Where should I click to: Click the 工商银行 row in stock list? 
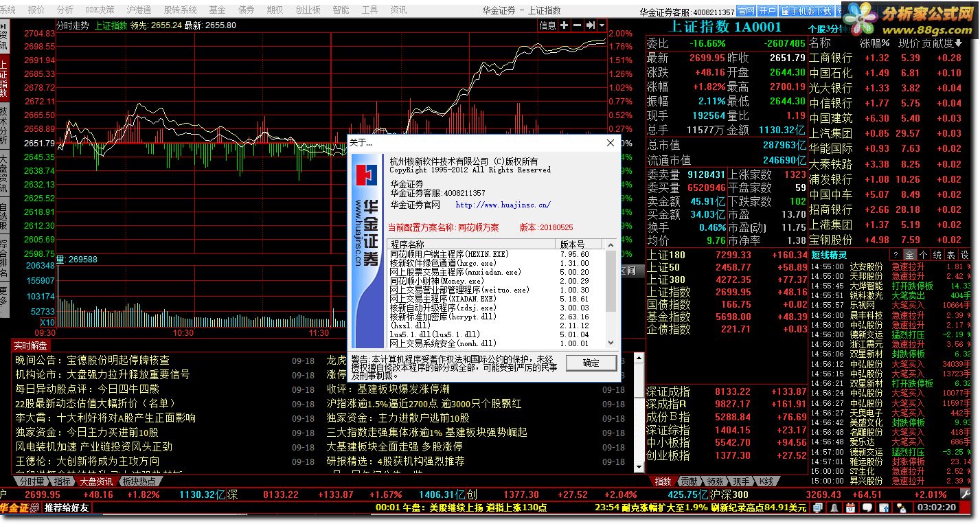tap(889, 58)
